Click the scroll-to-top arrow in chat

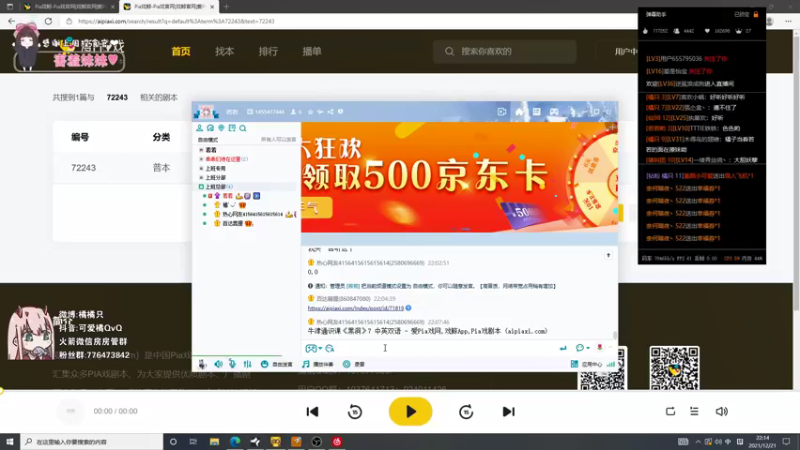(608, 255)
